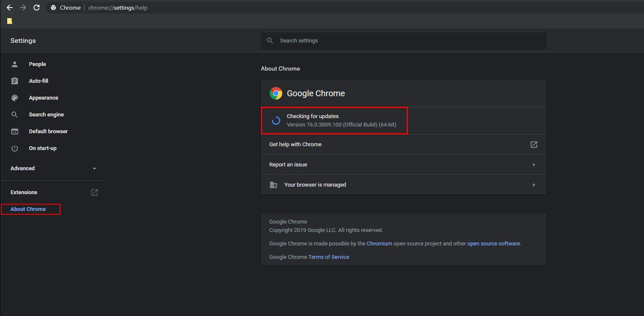Click the Auto-fill clipboard icon
644x316 pixels.
15,81
